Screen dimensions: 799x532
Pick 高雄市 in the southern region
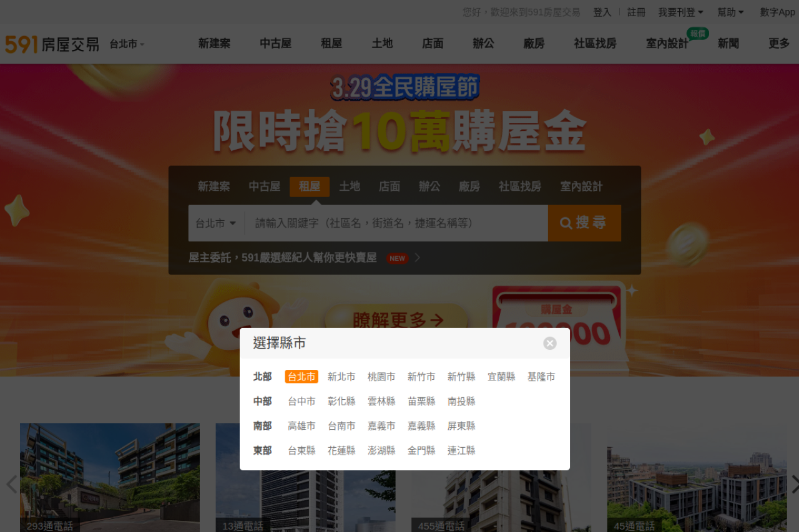click(x=301, y=426)
